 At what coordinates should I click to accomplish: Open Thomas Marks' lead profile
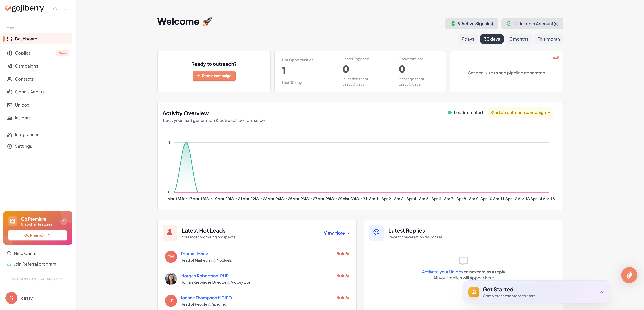(x=195, y=253)
